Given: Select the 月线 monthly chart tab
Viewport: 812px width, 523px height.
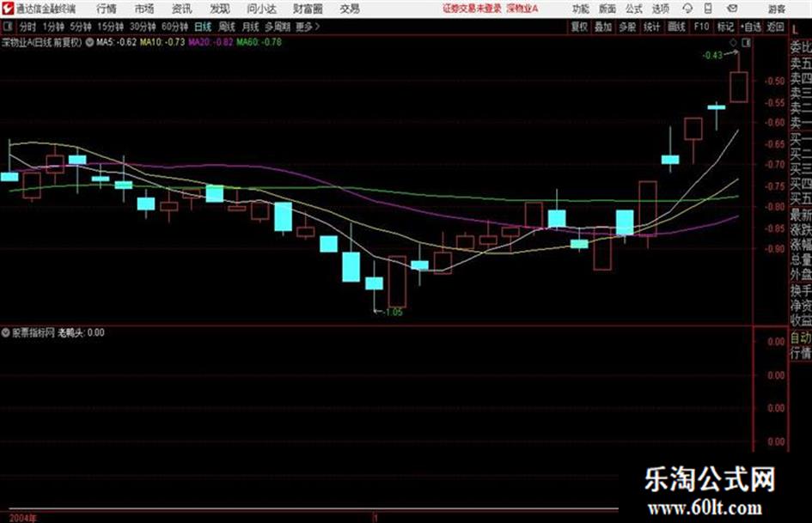Looking at the screenshot, I should (x=251, y=27).
